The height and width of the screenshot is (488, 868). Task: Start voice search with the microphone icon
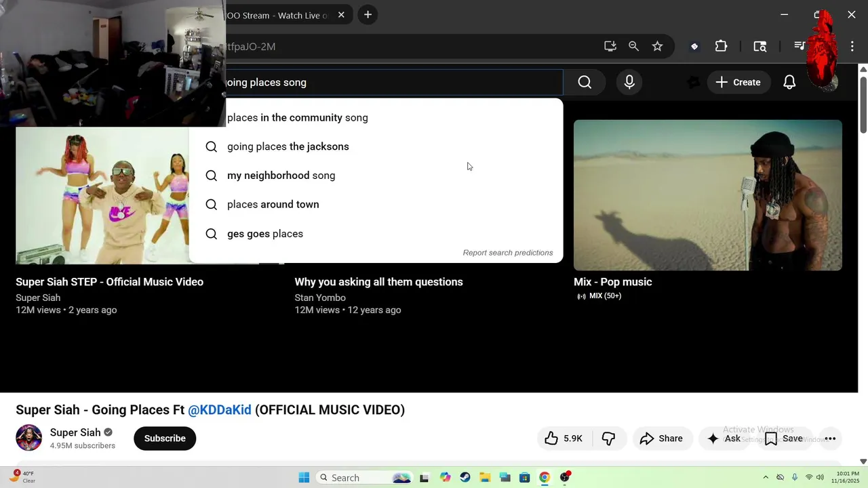(x=629, y=82)
